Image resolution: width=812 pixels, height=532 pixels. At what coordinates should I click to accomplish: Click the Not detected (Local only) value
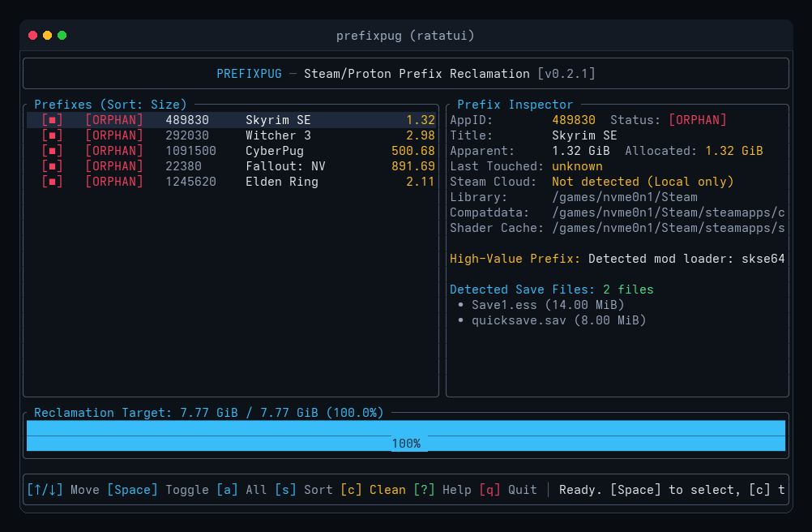point(643,182)
